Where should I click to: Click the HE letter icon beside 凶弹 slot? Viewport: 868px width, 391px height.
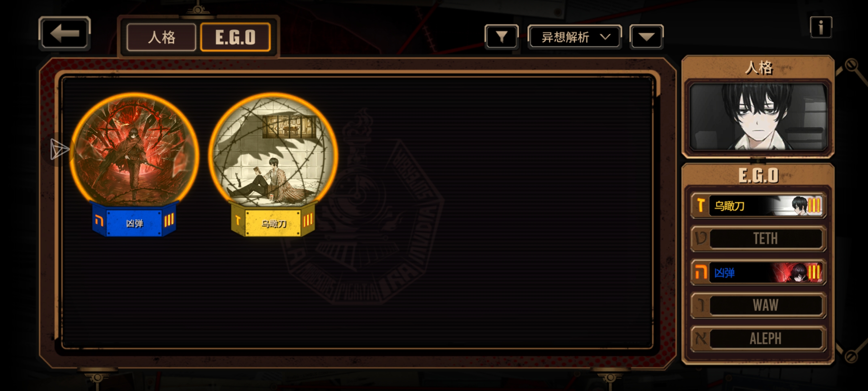701,273
